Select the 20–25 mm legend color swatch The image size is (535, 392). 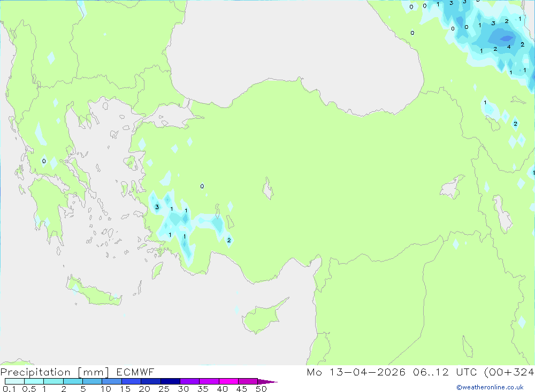coord(151,381)
